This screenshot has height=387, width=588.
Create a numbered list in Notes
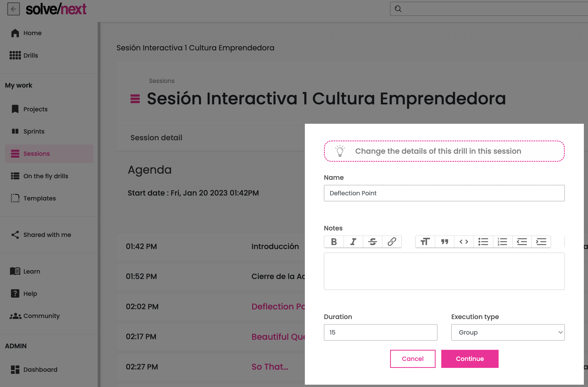[x=502, y=242]
